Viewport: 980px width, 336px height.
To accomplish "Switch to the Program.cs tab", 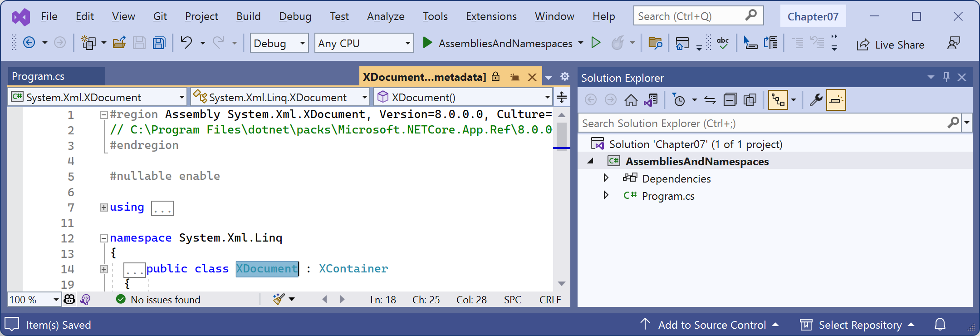I will click(56, 76).
